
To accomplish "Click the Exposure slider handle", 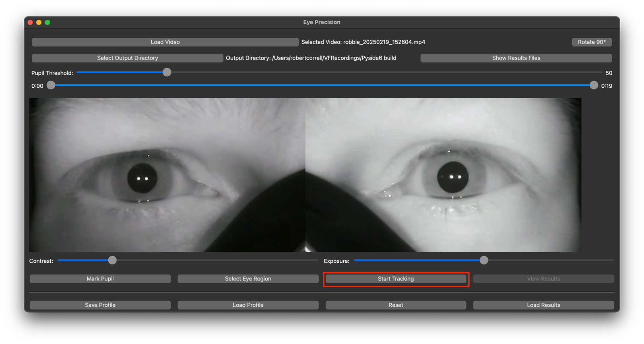I will (484, 260).
